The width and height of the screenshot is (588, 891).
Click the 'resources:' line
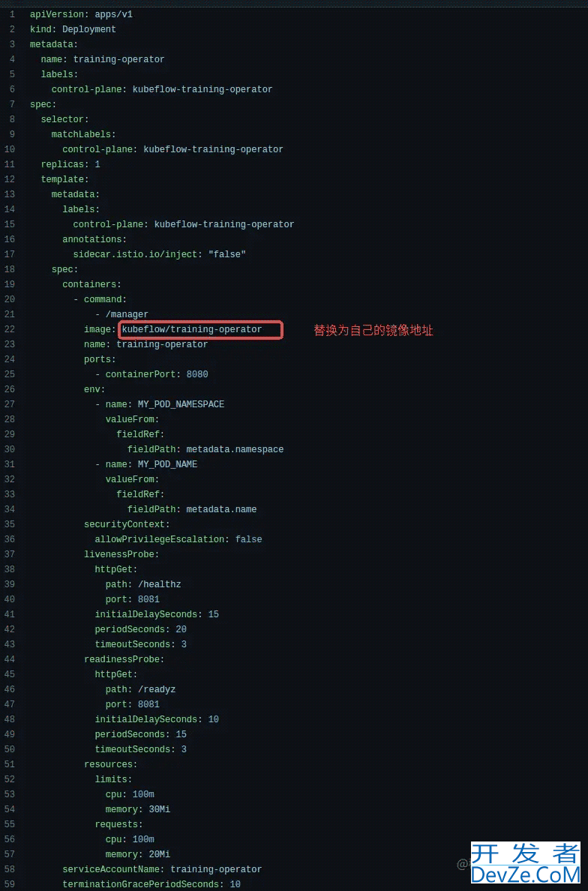tap(111, 764)
